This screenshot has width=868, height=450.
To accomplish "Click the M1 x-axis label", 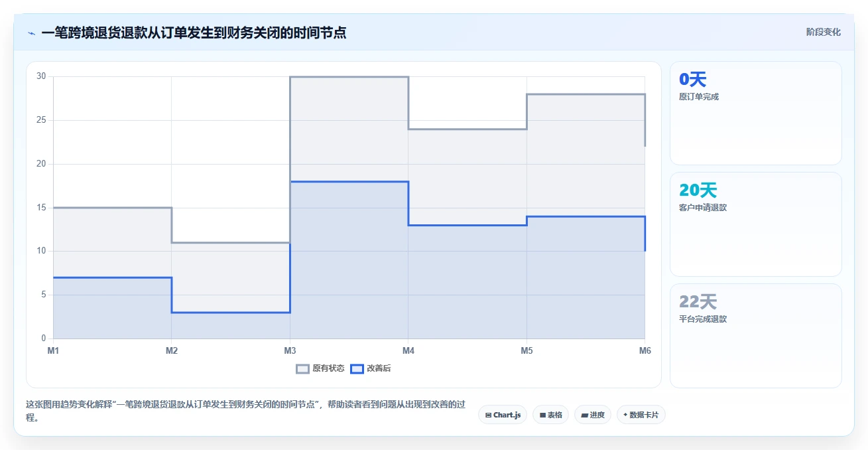I will click(x=53, y=350).
